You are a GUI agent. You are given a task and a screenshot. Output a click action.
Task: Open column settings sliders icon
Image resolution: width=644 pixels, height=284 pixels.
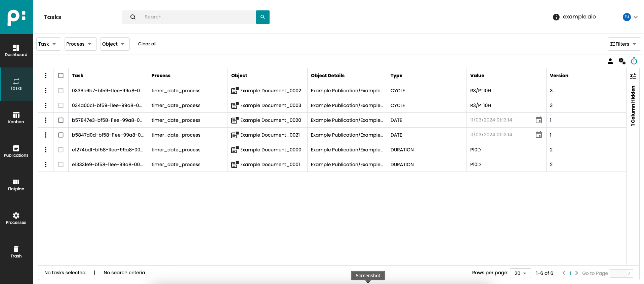tap(633, 76)
